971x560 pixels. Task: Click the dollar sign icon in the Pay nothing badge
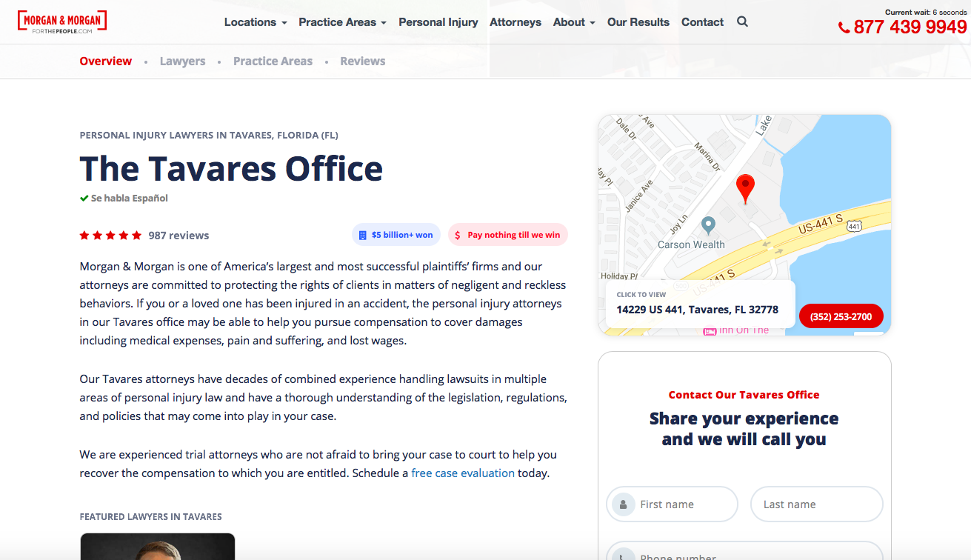[x=458, y=236]
